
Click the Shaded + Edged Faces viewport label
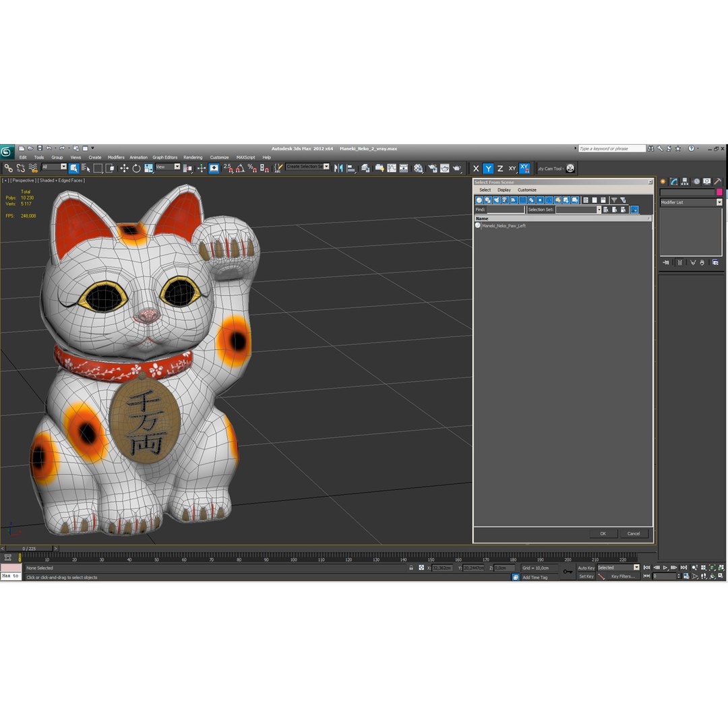[62, 181]
